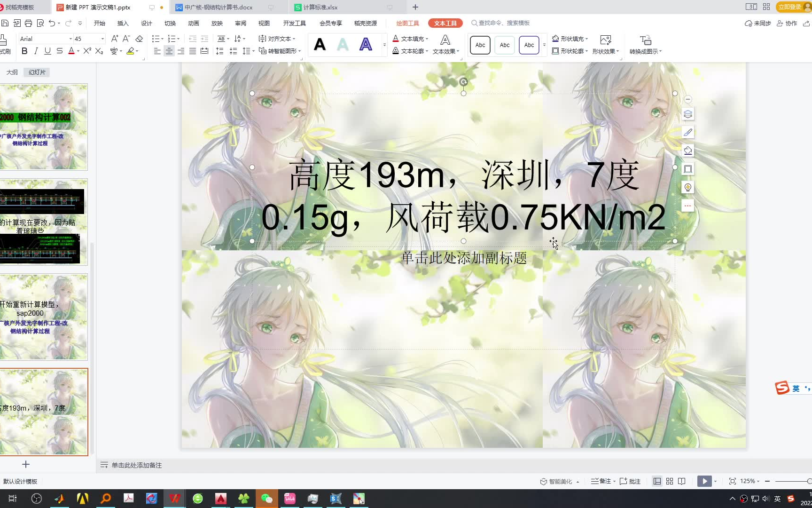Open the three-dots more options beside slide
This screenshot has width=812, height=508.
[688, 206]
